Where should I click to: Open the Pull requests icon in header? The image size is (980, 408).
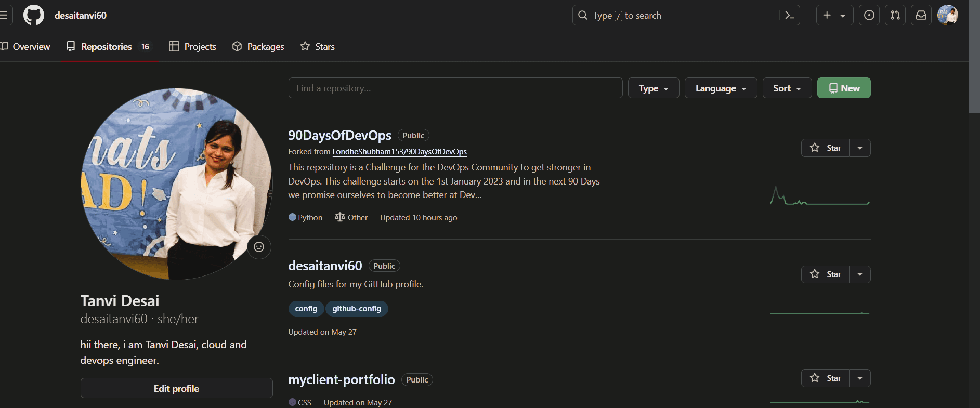pos(895,16)
